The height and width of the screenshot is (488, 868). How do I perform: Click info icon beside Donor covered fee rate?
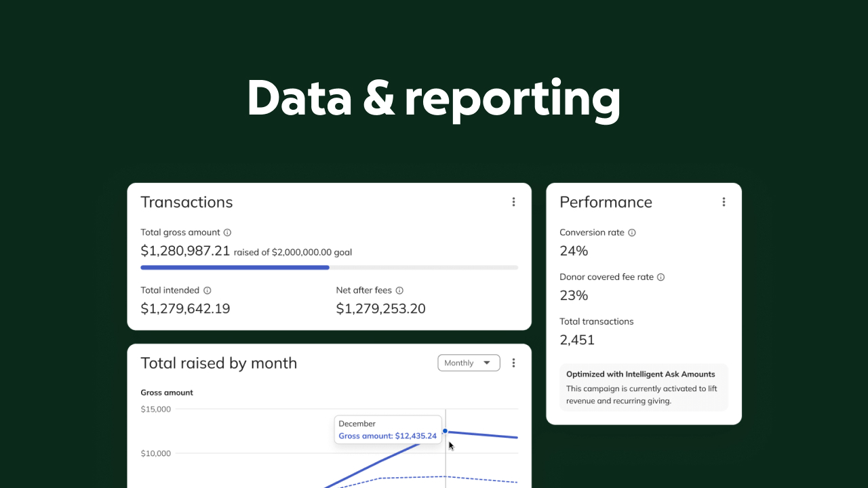(x=661, y=277)
